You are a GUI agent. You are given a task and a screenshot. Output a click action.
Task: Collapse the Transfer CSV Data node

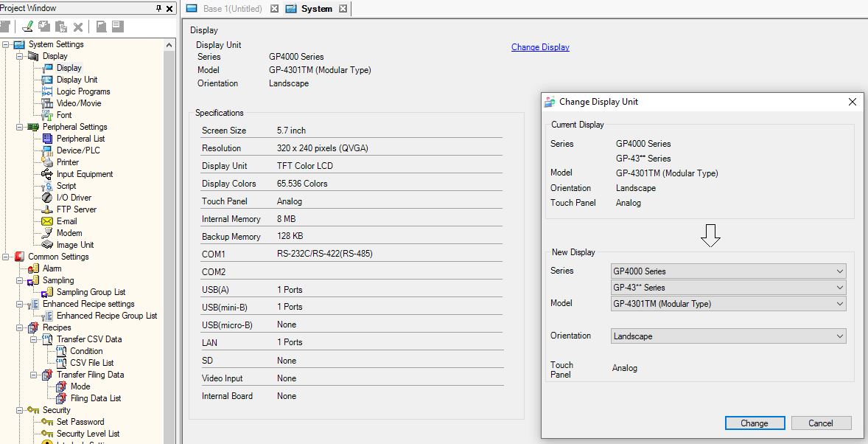(33, 339)
